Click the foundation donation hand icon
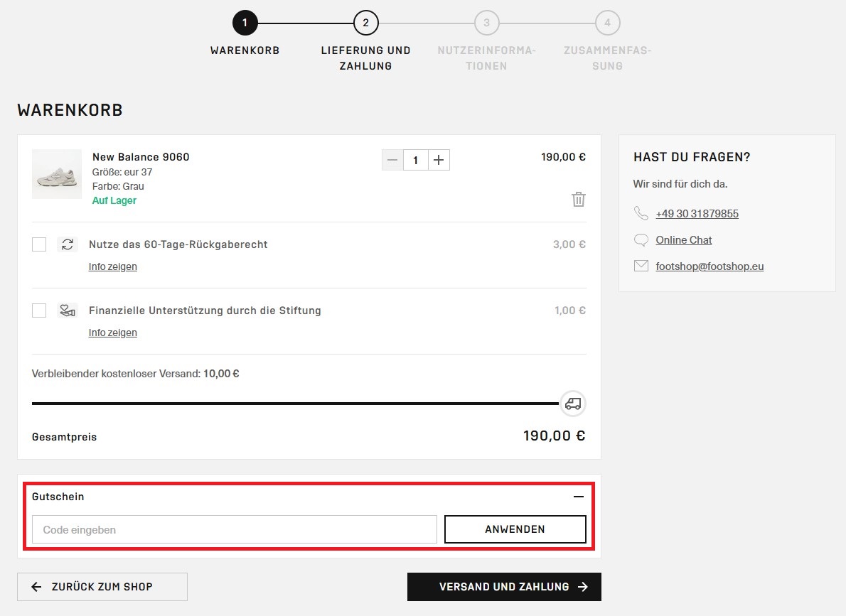Image resolution: width=846 pixels, height=616 pixels. point(68,310)
